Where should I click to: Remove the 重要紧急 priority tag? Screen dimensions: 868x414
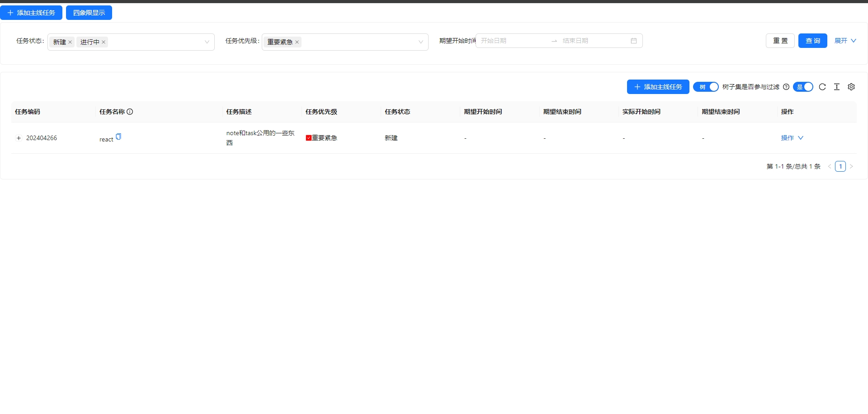[297, 42]
